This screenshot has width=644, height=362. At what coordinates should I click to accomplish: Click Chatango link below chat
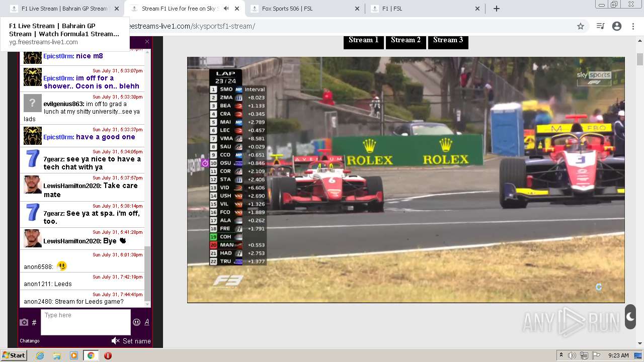pyautogui.click(x=30, y=341)
